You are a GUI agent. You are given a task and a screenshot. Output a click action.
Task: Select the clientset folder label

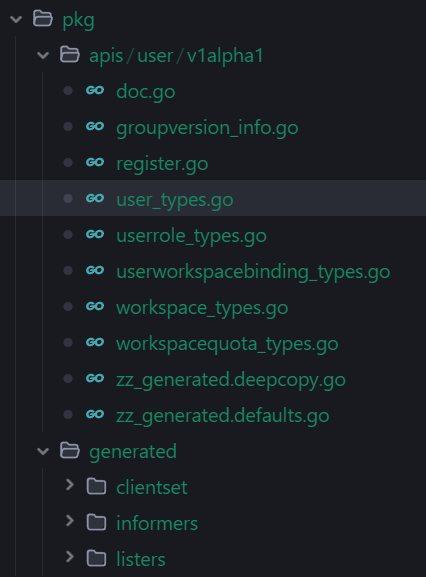click(152, 487)
